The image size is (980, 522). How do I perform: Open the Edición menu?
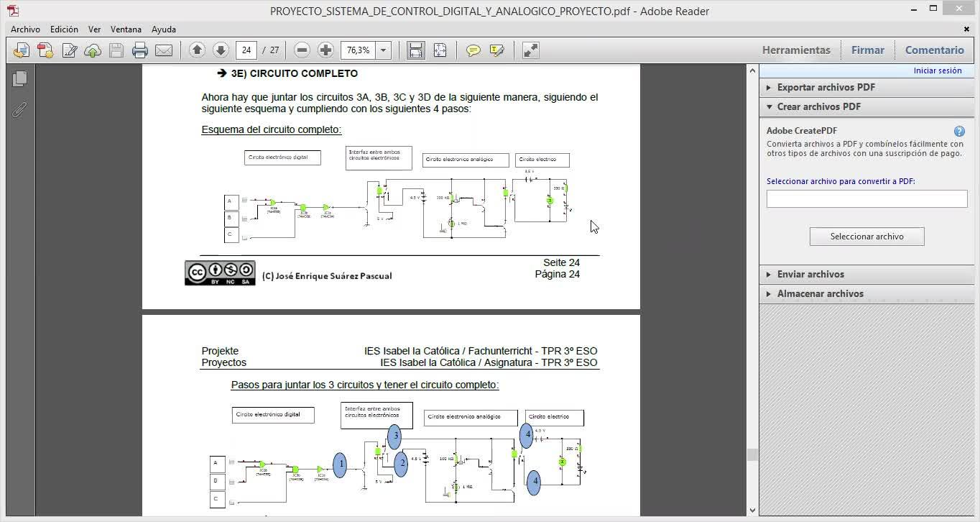tap(64, 29)
